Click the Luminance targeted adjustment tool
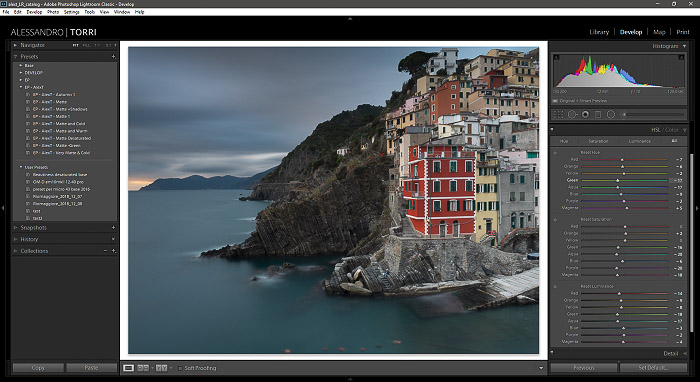This screenshot has width=700, height=382. (555, 286)
